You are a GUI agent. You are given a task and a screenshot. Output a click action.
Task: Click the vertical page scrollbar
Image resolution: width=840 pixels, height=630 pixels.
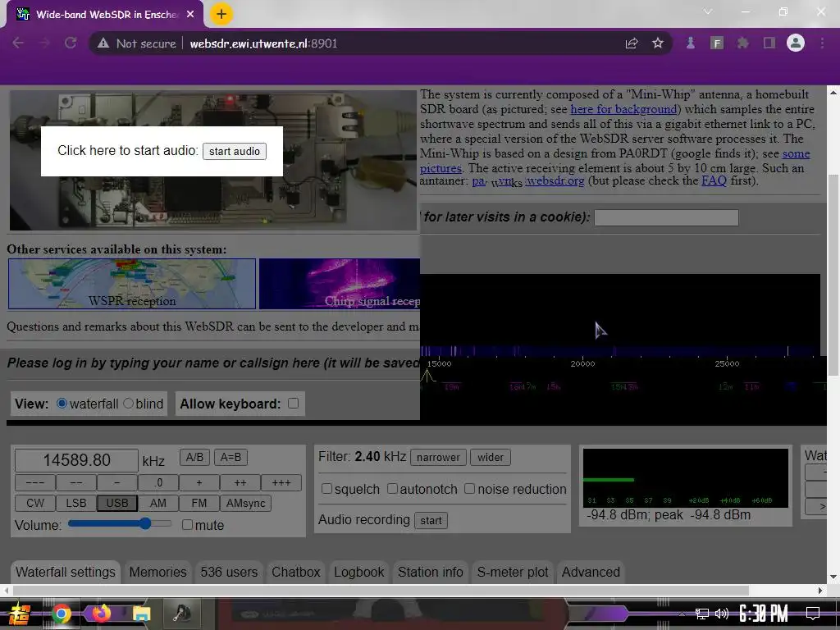point(833,275)
